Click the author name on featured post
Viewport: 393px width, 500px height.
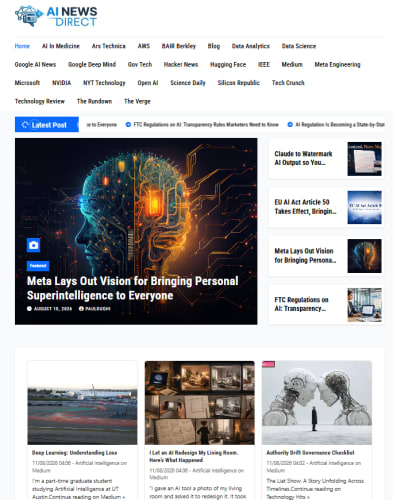(x=98, y=309)
